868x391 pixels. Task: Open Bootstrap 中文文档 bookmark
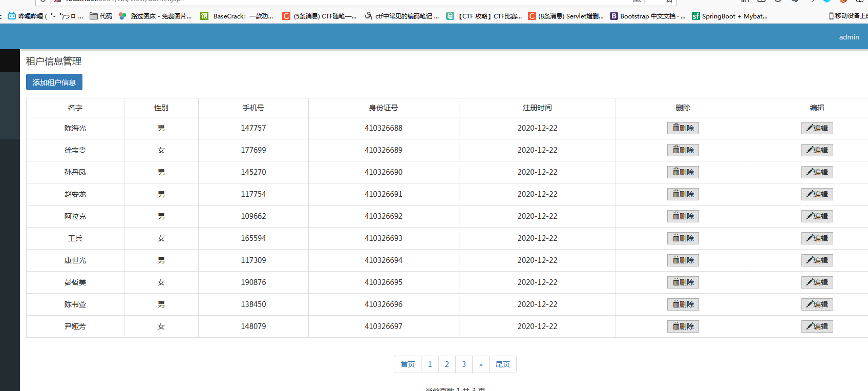647,16
